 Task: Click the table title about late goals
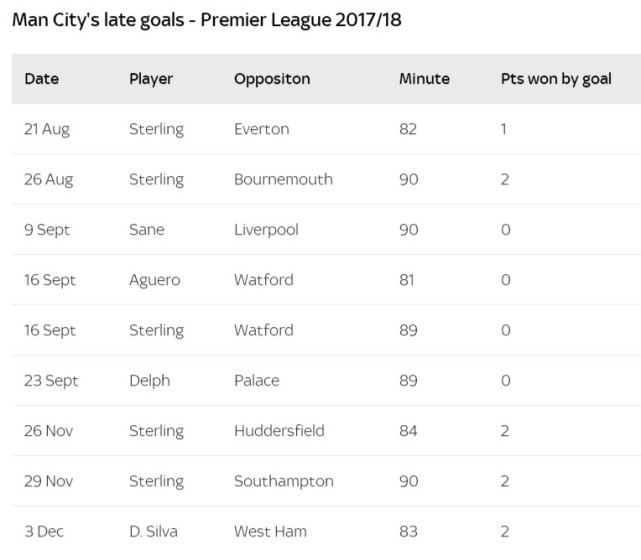pyautogui.click(x=207, y=20)
